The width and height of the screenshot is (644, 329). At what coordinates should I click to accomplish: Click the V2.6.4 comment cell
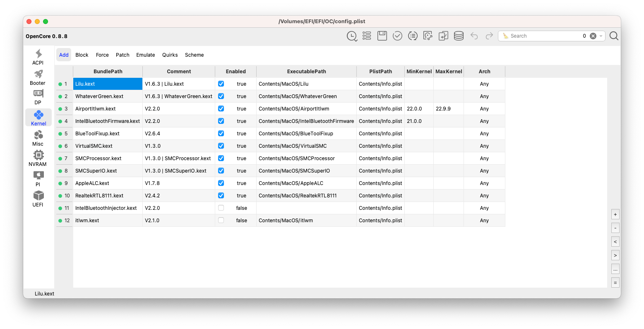179,133
